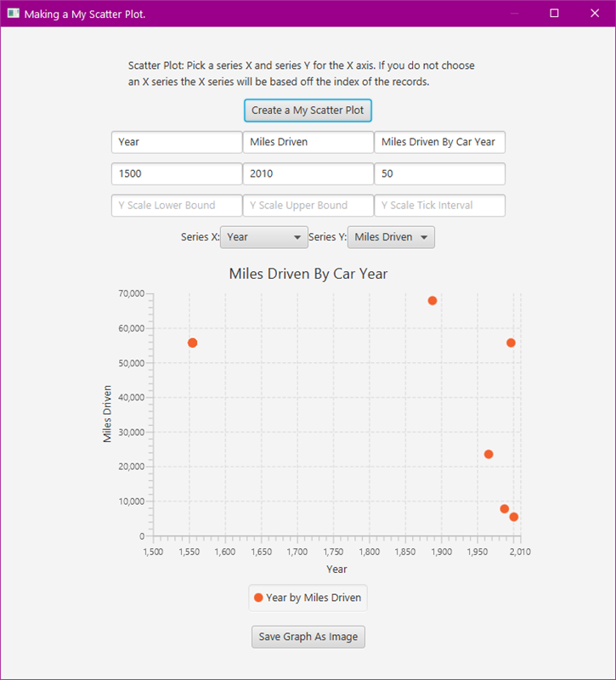Click the chart title field Miles Driven By Car Year
The height and width of the screenshot is (680, 616).
click(x=439, y=142)
